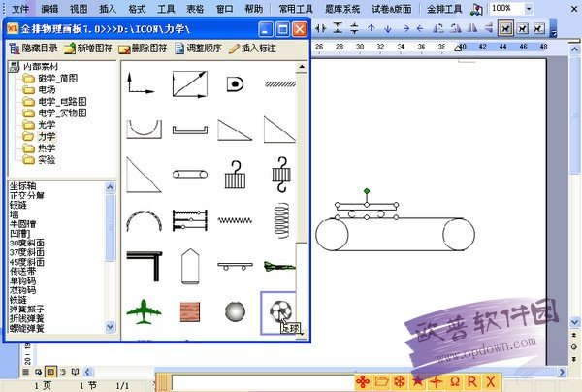Click the 插入标注 button
This screenshot has height=392, width=582.
point(252,49)
